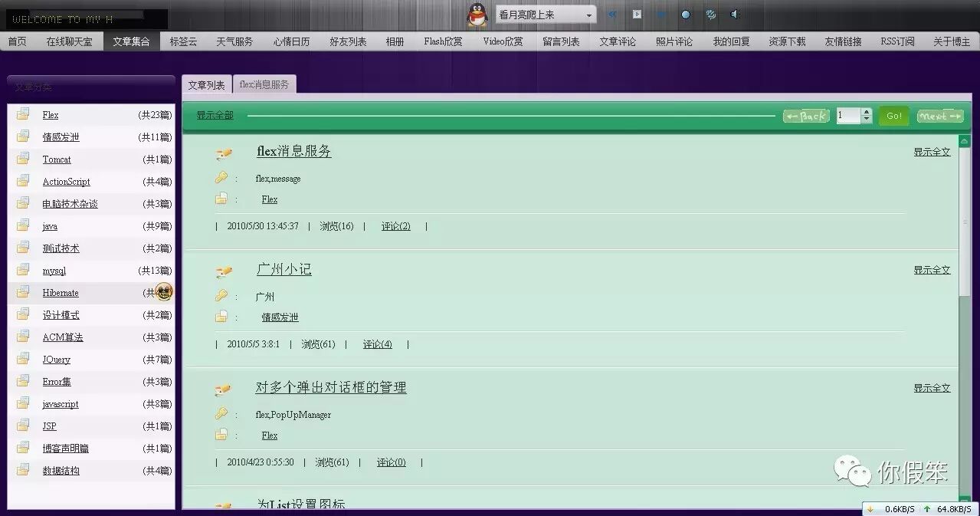Click folder icon next to 电脑技术杂谈
This screenshot has width=980, height=516.
pos(24,203)
